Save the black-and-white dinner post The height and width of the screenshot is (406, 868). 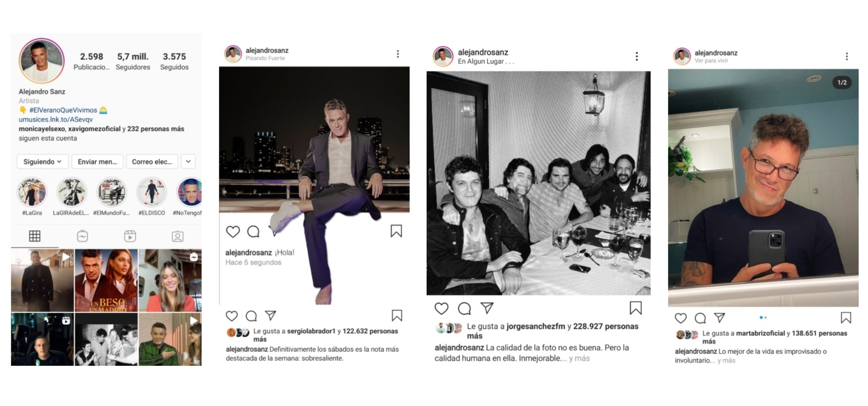[636, 308]
